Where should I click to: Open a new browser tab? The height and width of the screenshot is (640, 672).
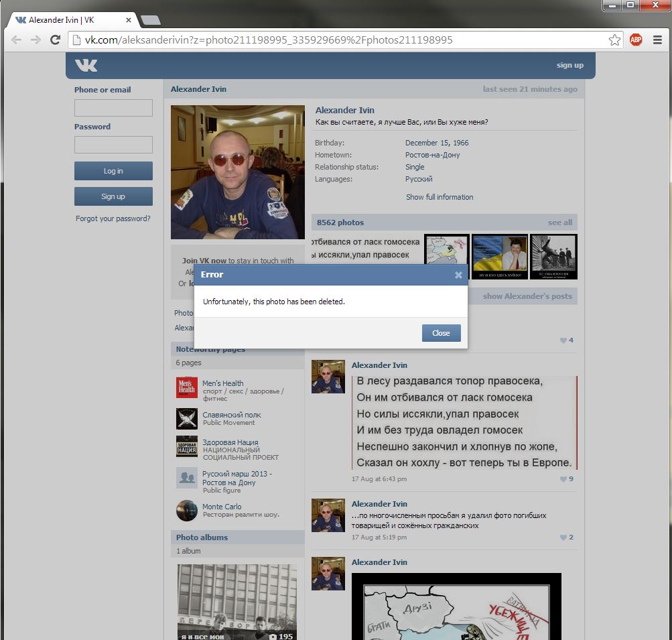151,19
